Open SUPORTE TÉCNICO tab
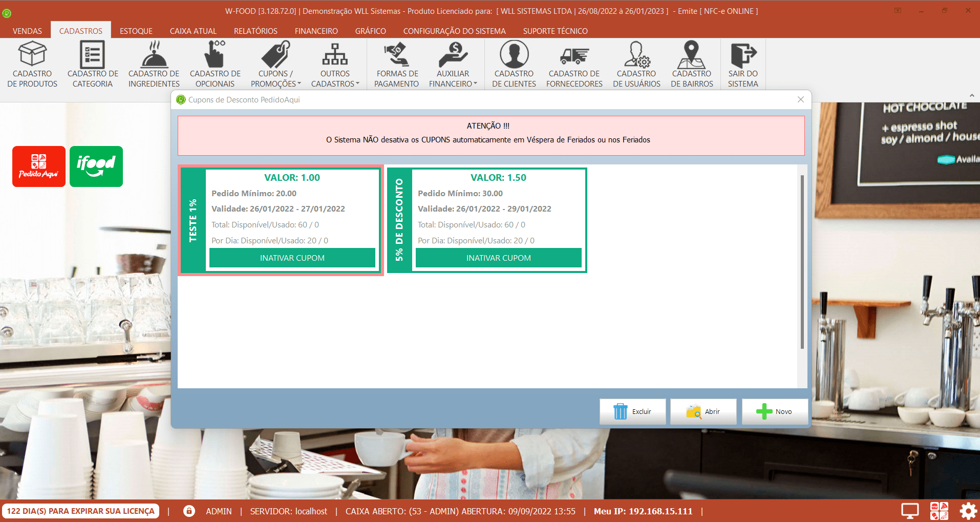980x522 pixels. (x=556, y=31)
